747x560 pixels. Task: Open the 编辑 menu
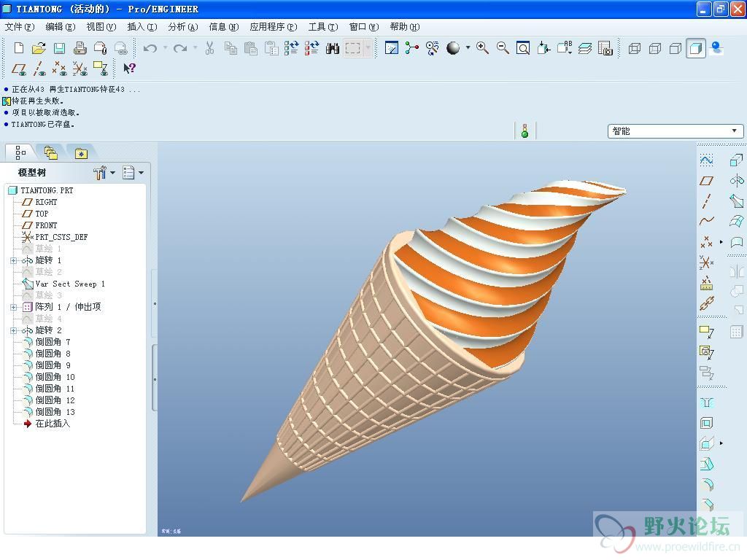pyautogui.click(x=60, y=27)
